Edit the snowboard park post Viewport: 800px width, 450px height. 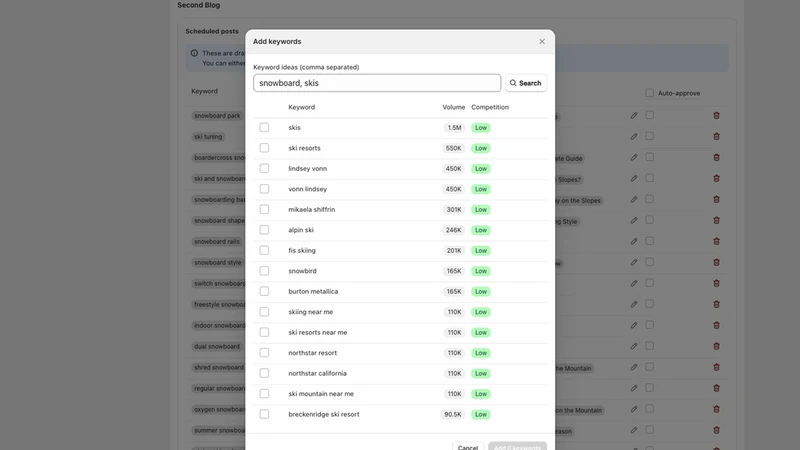point(634,116)
